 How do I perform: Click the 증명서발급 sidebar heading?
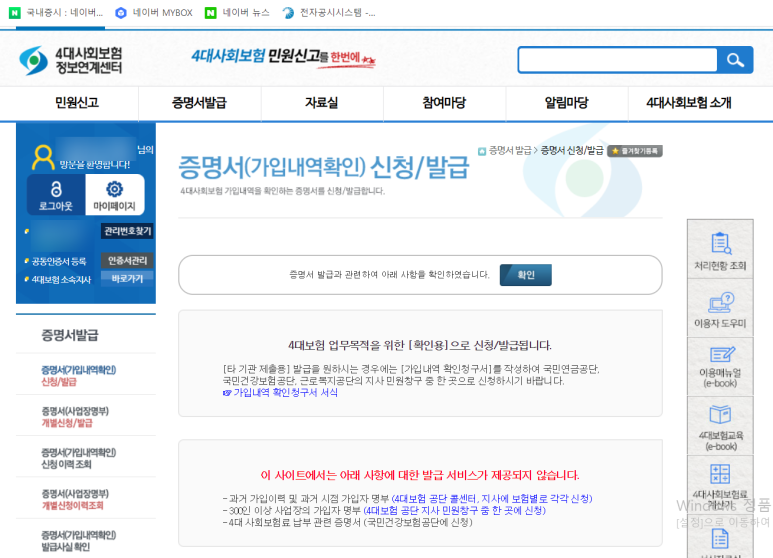coord(70,335)
